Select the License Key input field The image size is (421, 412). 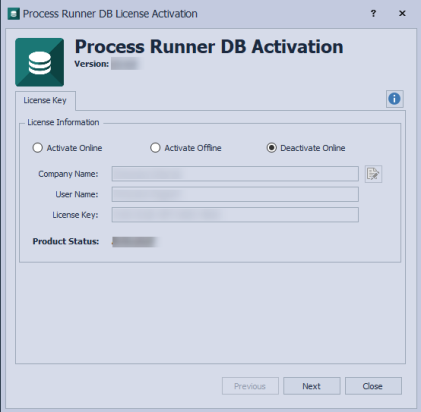tap(235, 215)
